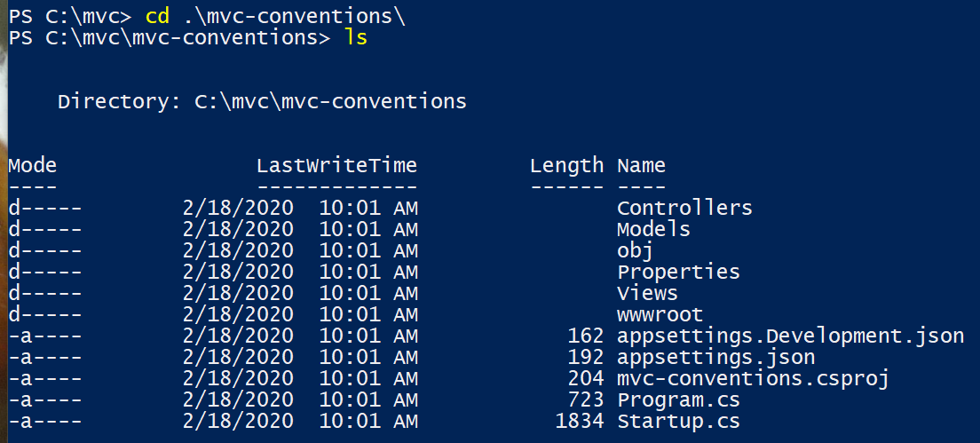Screen dimensions: 980x443
Task: Click the wwwroot directory name
Action: (x=660, y=314)
